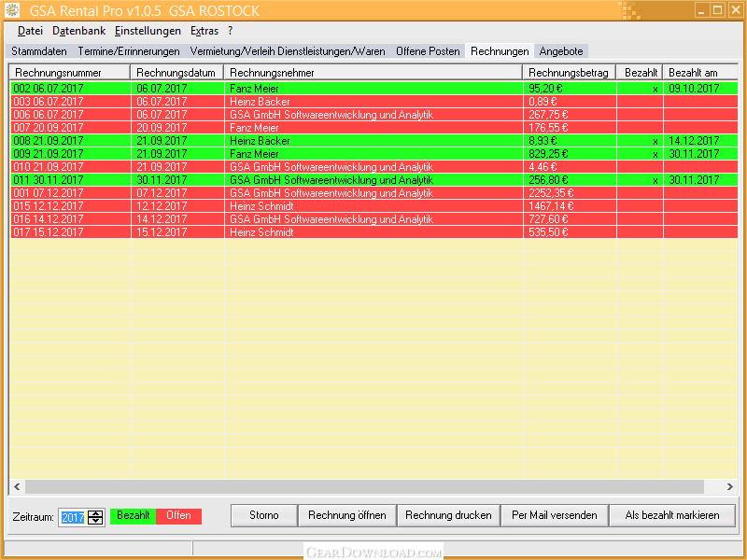Click the horizontal scrollbar left arrow
Screen dimensions: 747x560
pyautogui.click(x=17, y=486)
